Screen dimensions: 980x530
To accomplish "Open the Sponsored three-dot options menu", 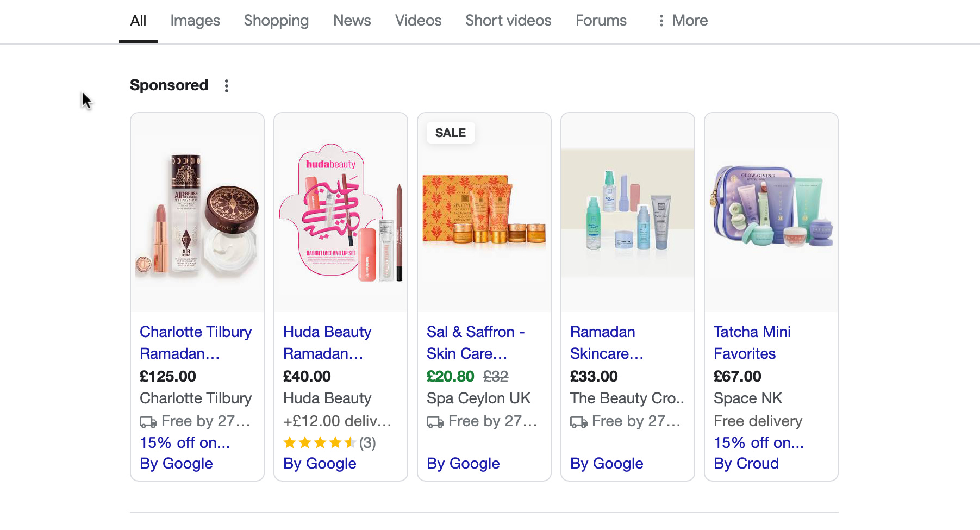I will click(227, 85).
